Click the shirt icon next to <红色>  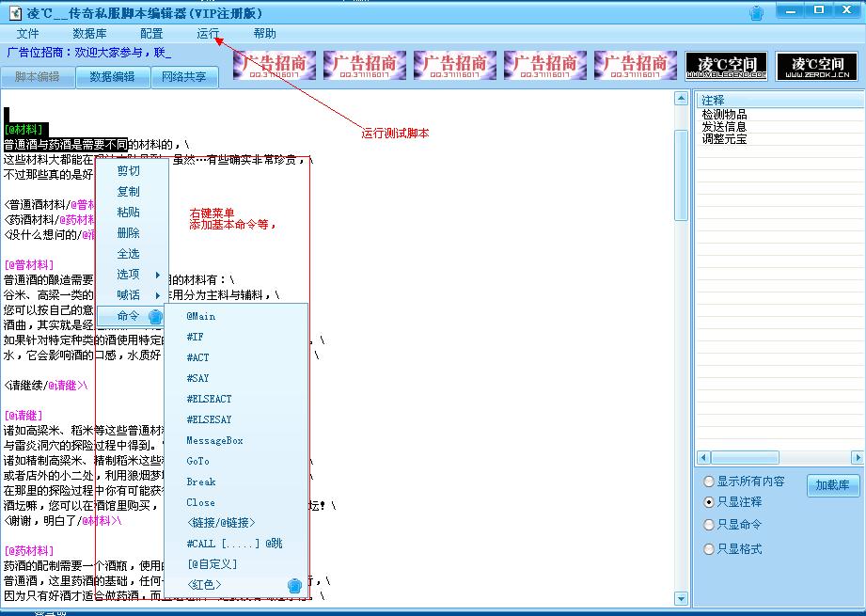[x=295, y=585]
